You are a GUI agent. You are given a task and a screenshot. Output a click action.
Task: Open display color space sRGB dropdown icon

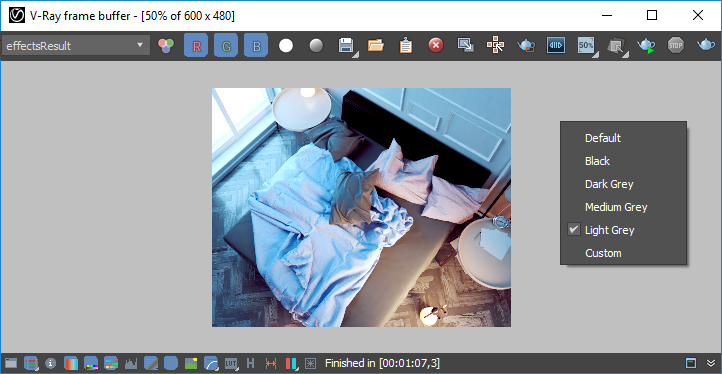(x=211, y=363)
